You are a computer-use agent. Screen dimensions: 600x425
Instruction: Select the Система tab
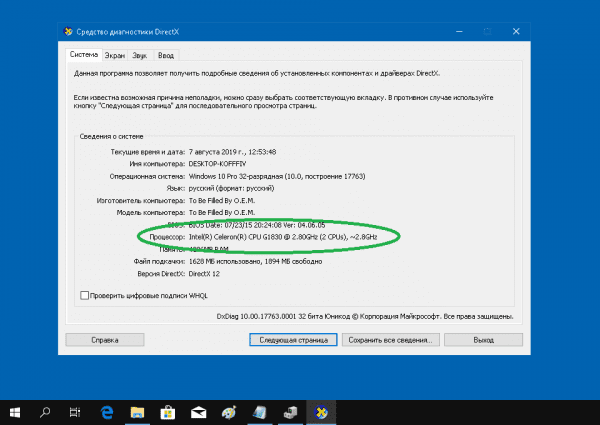point(84,55)
